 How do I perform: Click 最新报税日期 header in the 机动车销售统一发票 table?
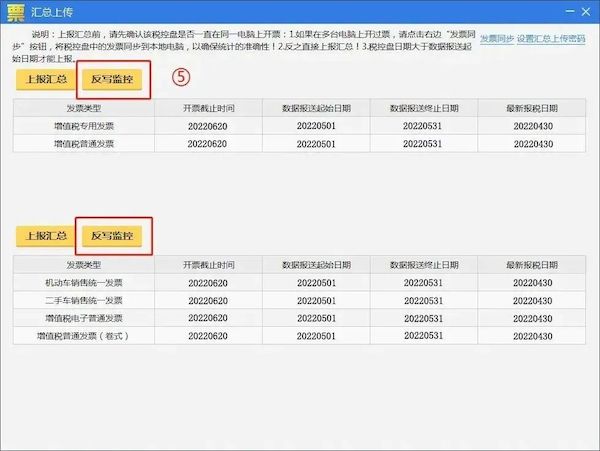pyautogui.click(x=532, y=265)
